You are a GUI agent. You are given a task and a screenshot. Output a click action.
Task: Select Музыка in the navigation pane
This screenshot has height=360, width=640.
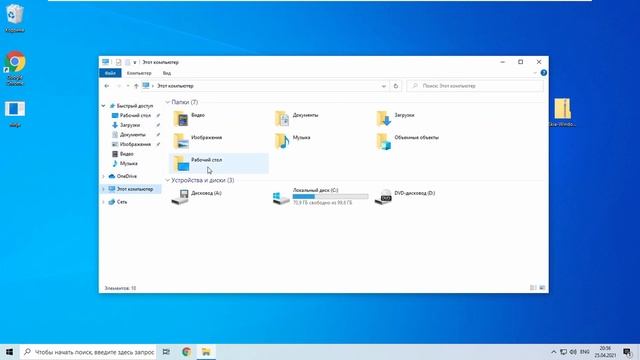coord(125,163)
